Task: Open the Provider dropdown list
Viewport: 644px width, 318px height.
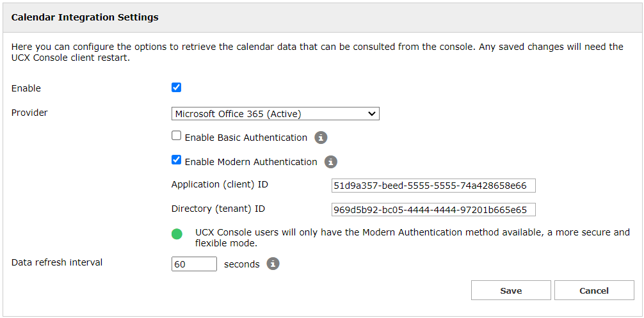Action: tap(275, 114)
